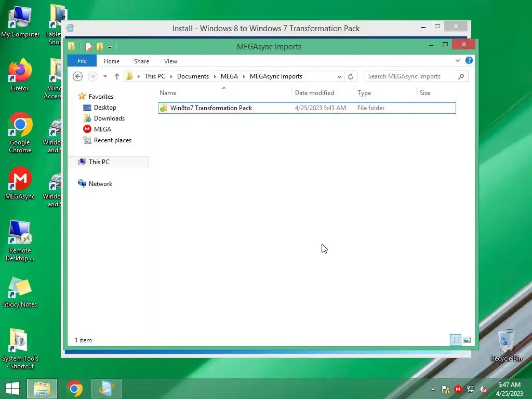532x399 pixels.
Task: Open the Recycle Bin
Action: coord(506,345)
